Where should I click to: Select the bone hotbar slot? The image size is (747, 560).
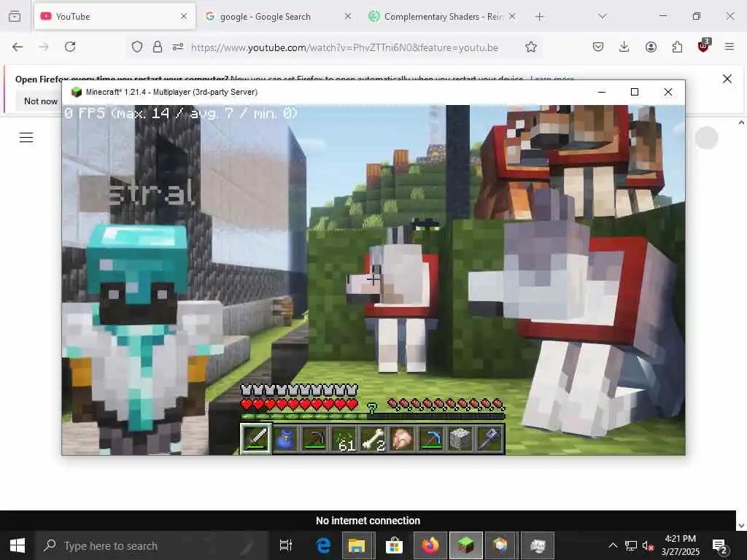pyautogui.click(x=373, y=438)
